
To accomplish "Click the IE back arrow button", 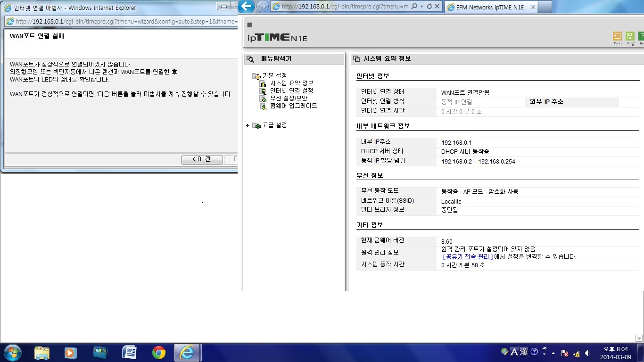I will coord(247,7).
